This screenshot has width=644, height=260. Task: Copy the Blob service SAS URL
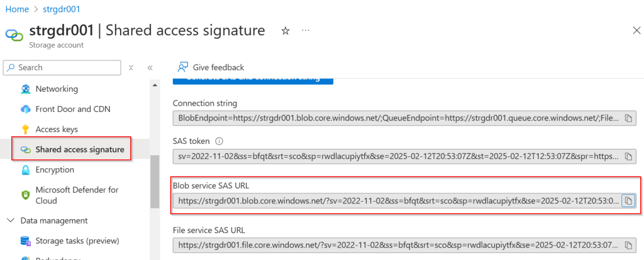point(628,201)
